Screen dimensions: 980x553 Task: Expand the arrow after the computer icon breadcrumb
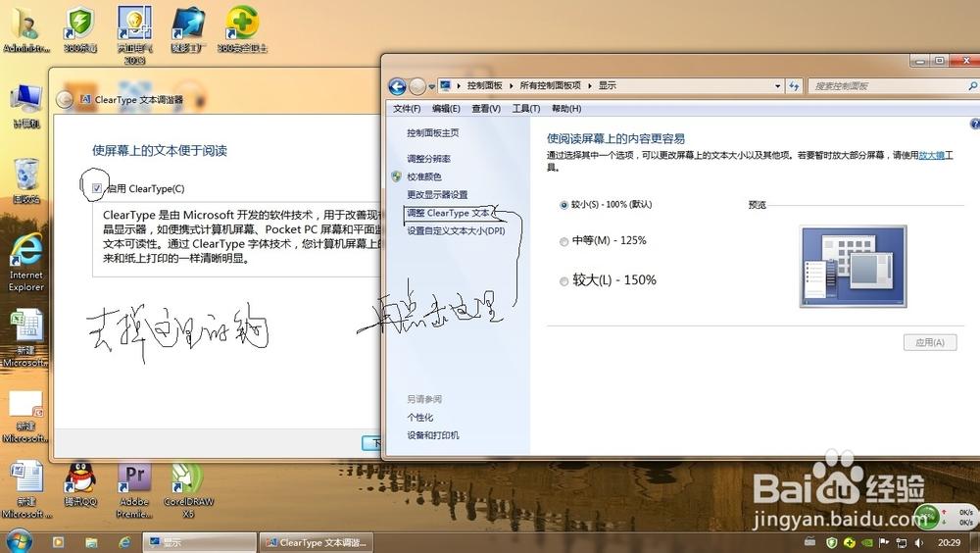click(x=458, y=85)
